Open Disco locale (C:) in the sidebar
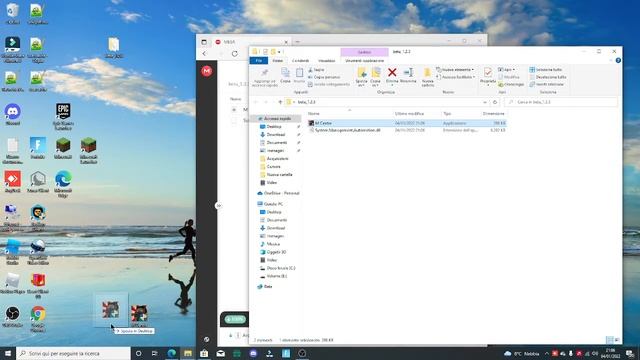 coord(278,268)
